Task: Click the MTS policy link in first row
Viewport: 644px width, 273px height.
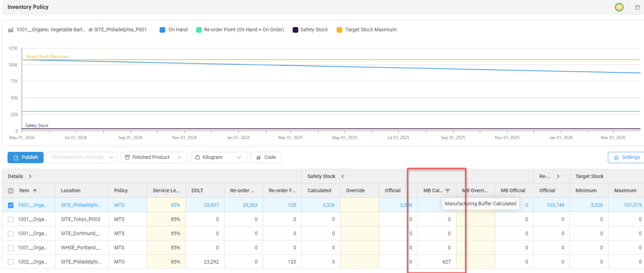Action: click(119, 205)
